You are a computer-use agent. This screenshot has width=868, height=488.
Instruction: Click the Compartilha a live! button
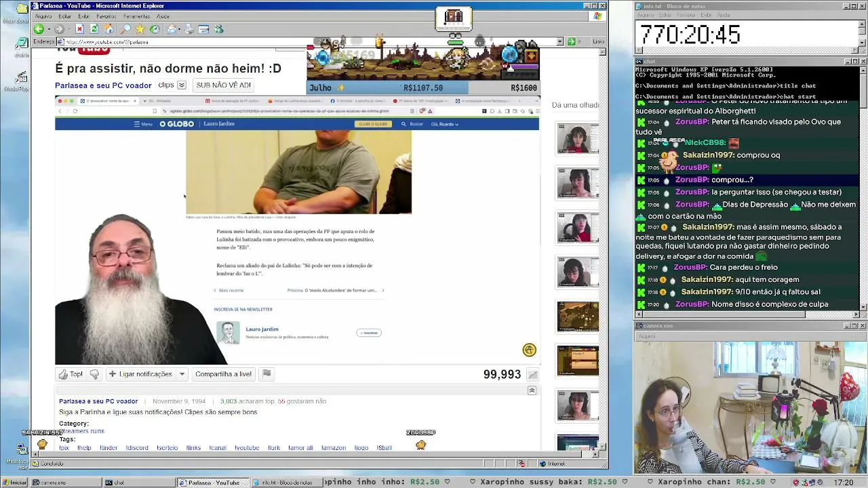pyautogui.click(x=223, y=374)
